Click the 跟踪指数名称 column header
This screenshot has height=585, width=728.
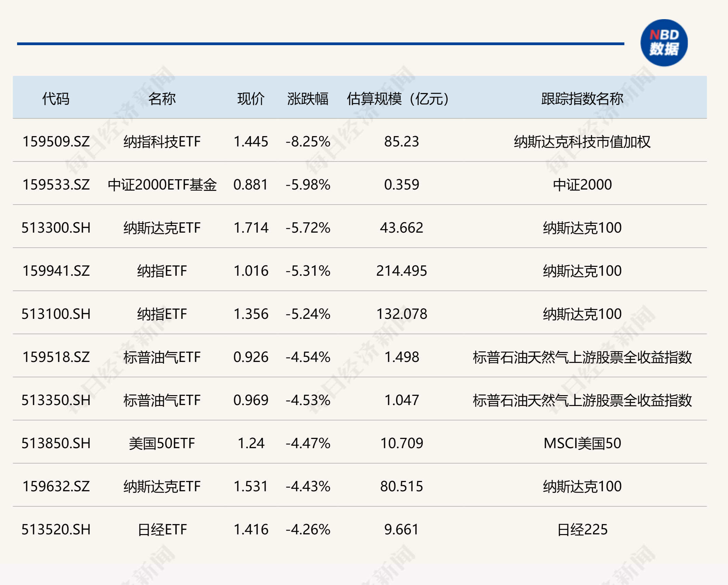582,99
